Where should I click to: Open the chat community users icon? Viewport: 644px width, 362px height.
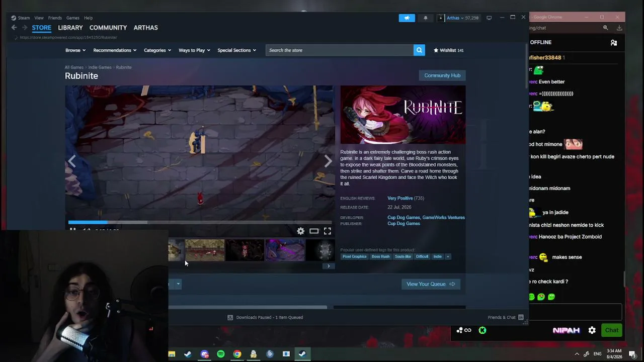614,43
